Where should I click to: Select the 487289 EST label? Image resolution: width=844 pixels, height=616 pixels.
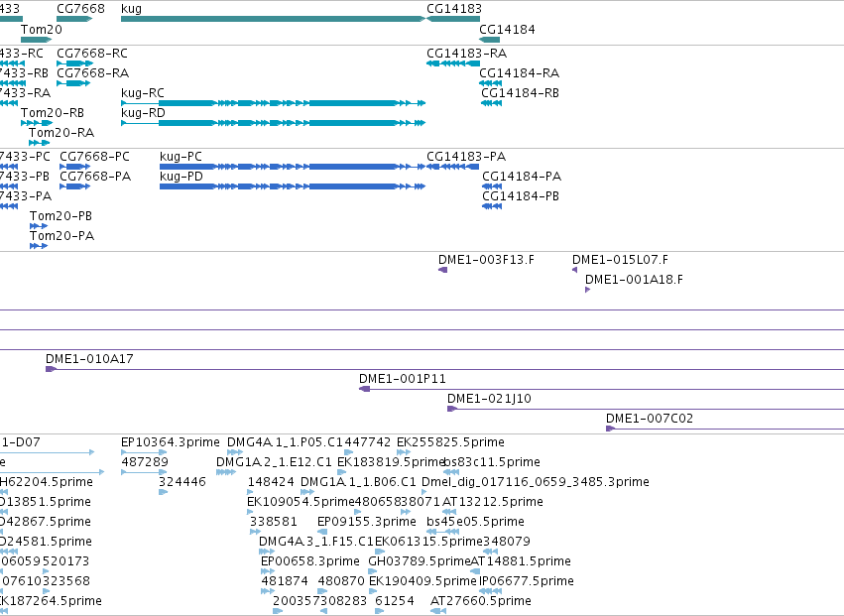[x=145, y=462]
